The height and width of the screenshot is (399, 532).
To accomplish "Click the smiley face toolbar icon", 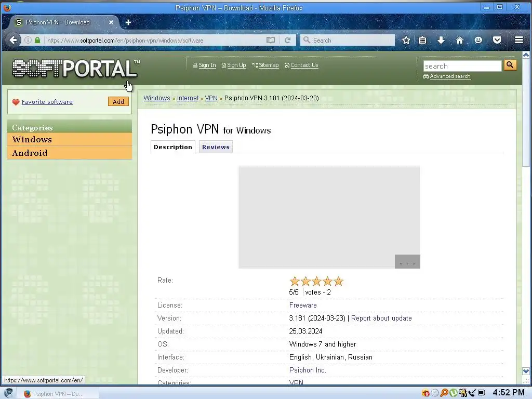I will pos(478,40).
